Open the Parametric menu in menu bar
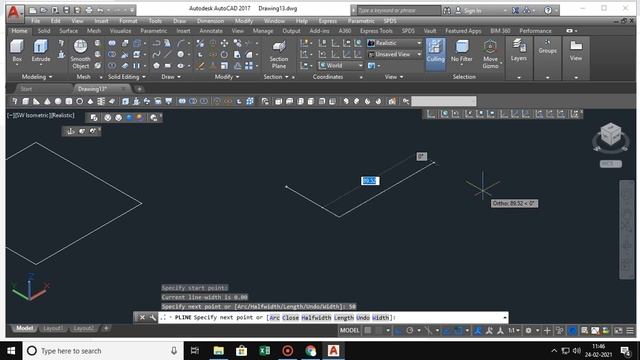This screenshot has width=640, height=360. tap(361, 21)
